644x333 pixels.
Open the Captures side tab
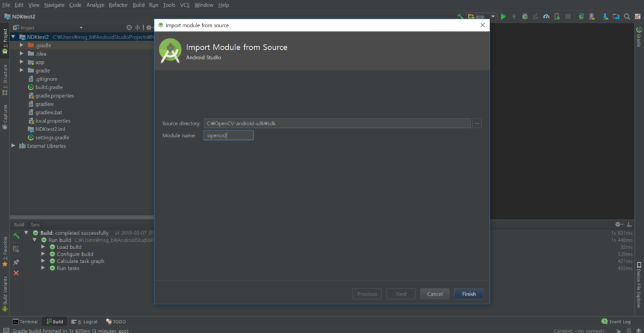tap(5, 117)
